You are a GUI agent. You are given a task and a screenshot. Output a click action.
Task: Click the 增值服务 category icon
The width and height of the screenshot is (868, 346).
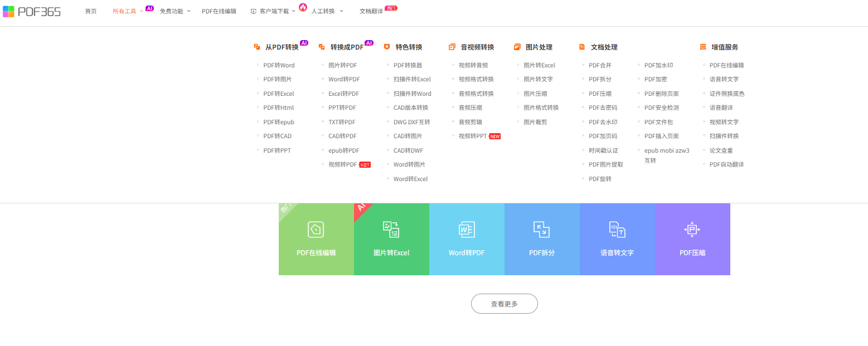coord(703,47)
